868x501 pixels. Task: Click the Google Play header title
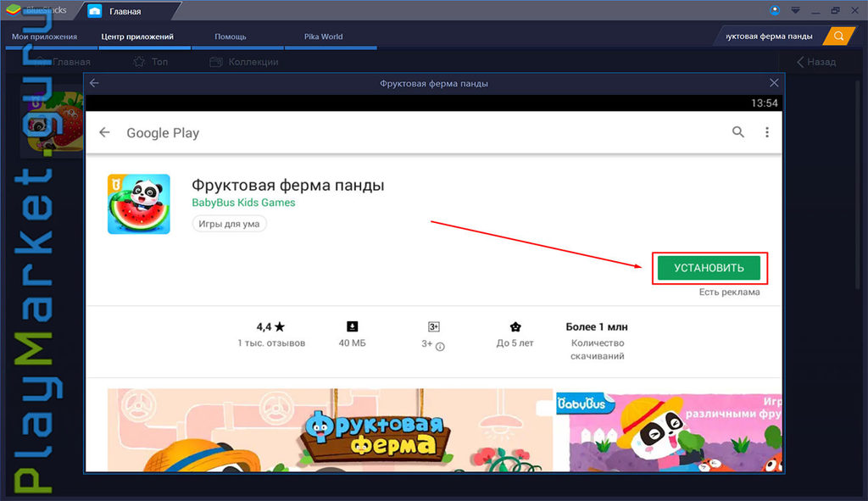163,133
